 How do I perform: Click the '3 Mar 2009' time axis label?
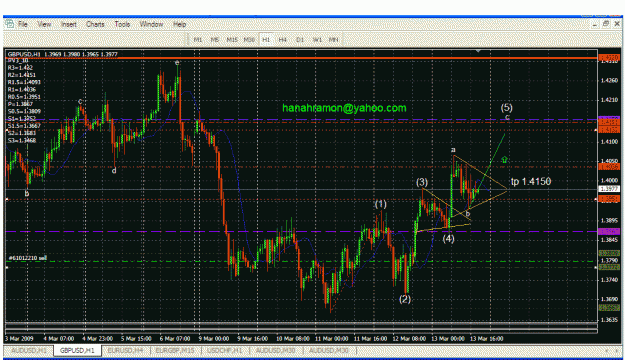[x=19, y=338]
